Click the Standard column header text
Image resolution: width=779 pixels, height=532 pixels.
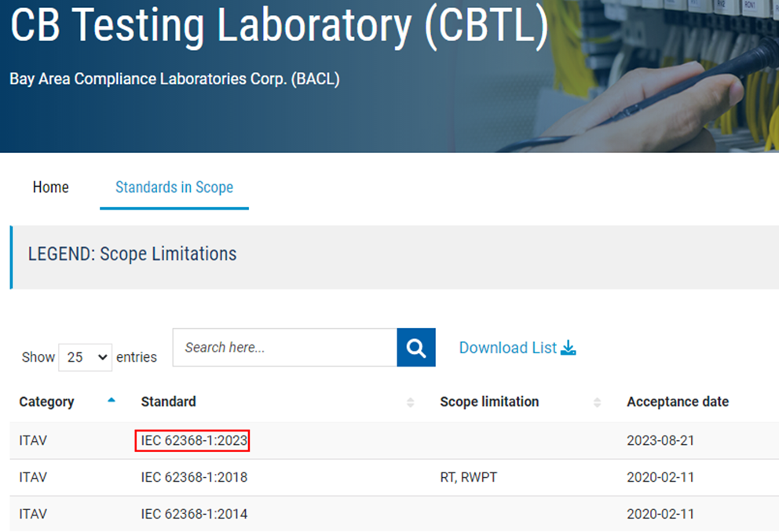168,402
